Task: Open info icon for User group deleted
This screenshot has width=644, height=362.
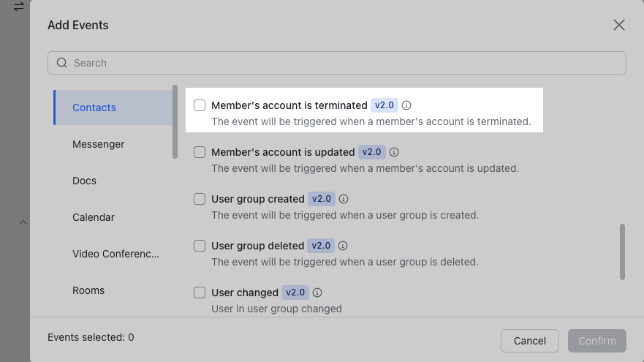Action: click(343, 246)
